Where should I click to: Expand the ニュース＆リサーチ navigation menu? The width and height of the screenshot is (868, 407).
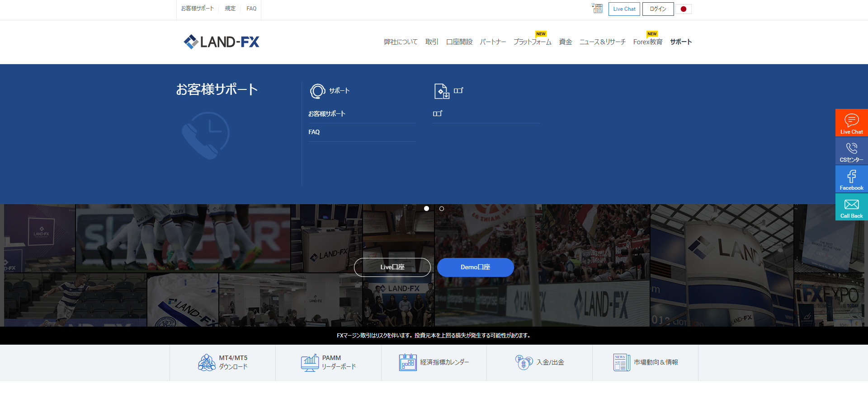[602, 42]
